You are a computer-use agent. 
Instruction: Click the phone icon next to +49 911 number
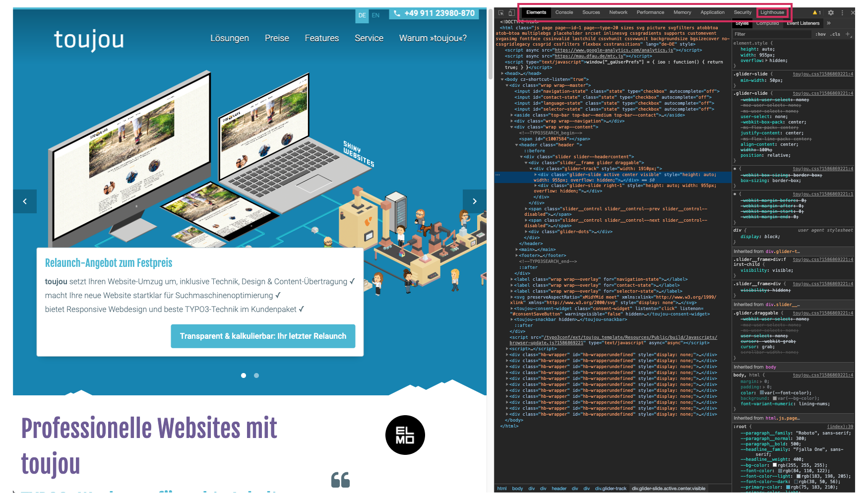(x=397, y=13)
